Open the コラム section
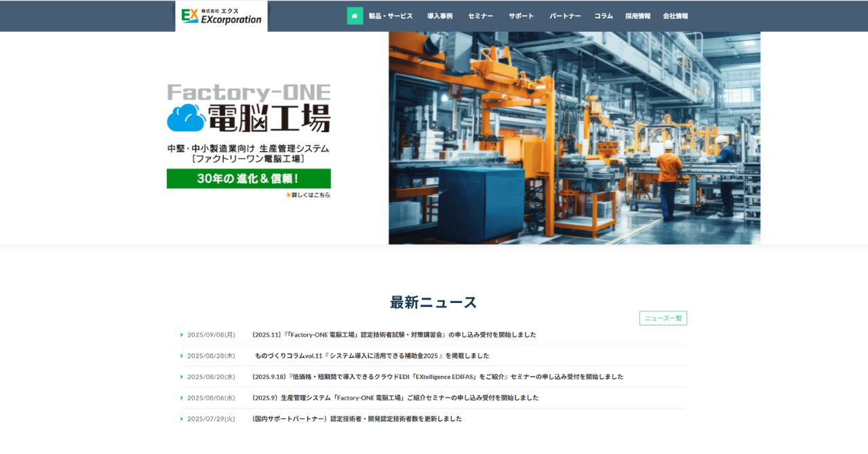 [x=604, y=16]
